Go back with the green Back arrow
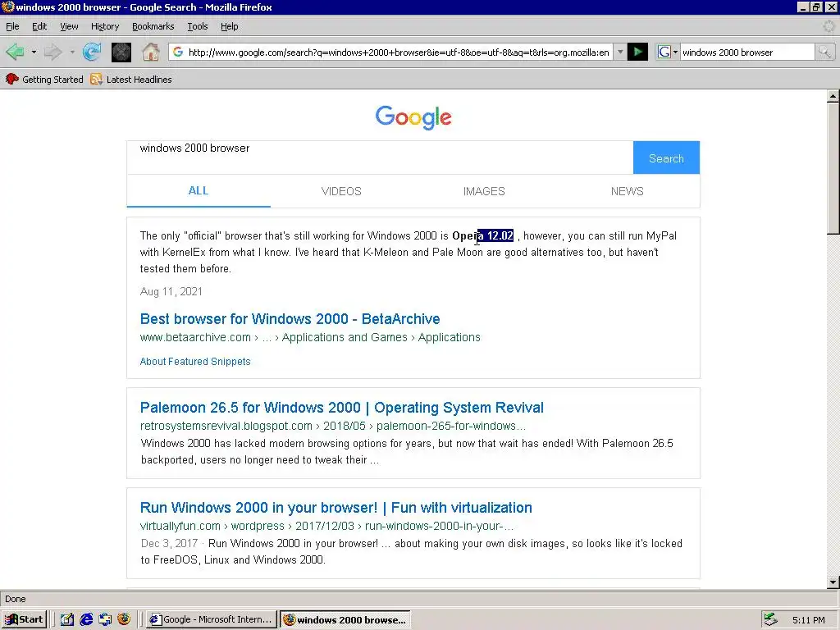 click(15, 52)
